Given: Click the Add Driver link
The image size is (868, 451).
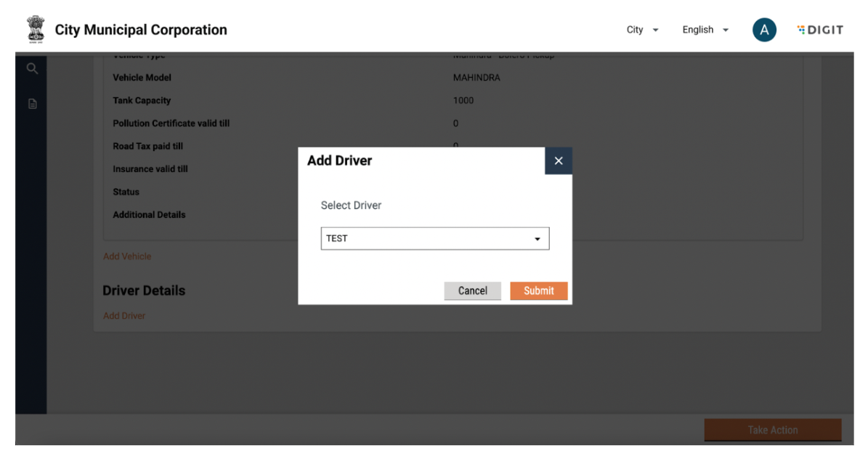Looking at the screenshot, I should (x=124, y=316).
